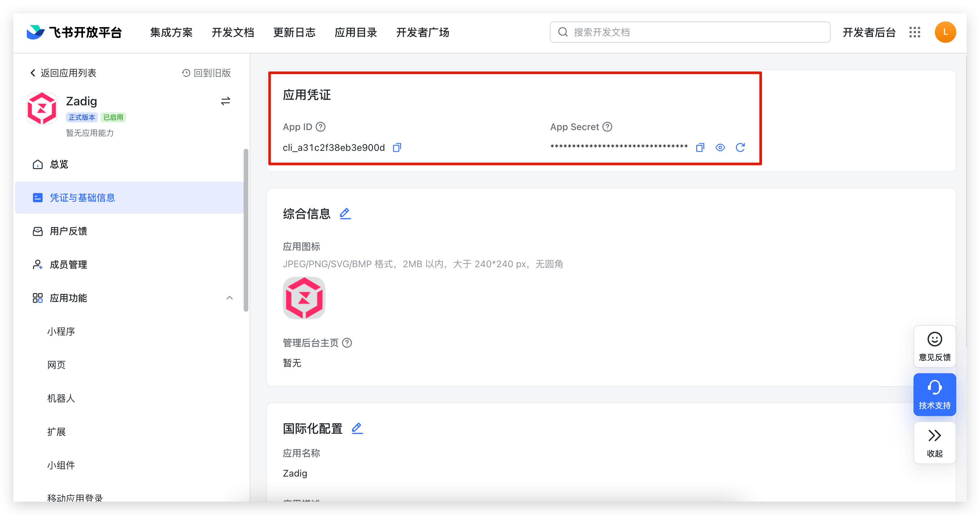Reveal App Secret with eye icon

coord(720,148)
